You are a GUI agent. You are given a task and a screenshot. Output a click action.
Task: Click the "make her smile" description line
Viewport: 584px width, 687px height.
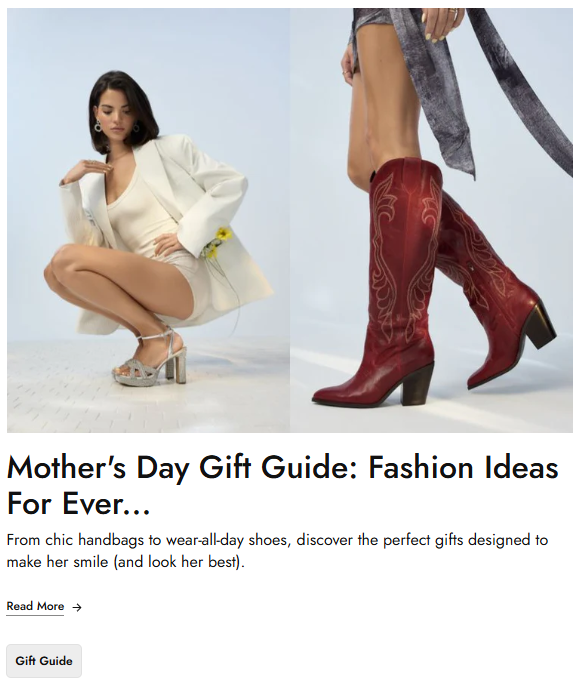pyautogui.click(x=125, y=562)
